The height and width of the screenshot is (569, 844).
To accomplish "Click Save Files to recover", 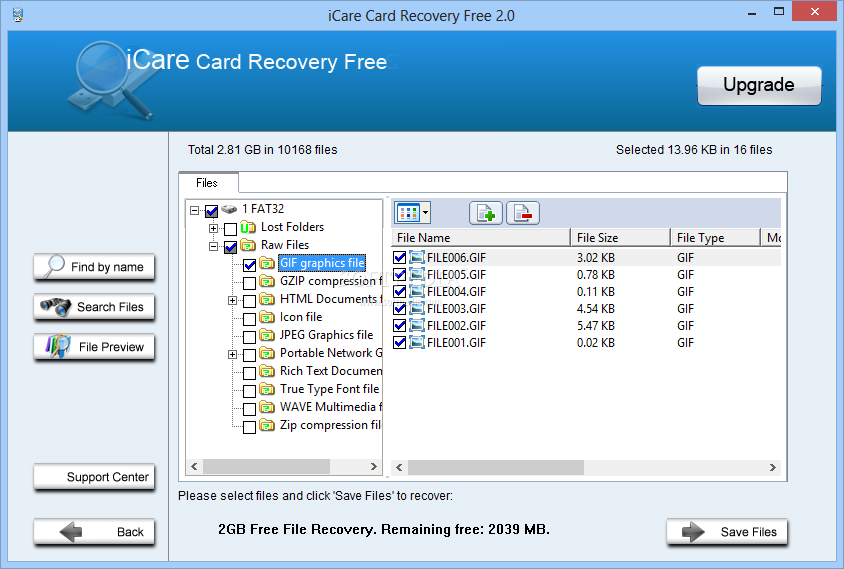I will 727,532.
